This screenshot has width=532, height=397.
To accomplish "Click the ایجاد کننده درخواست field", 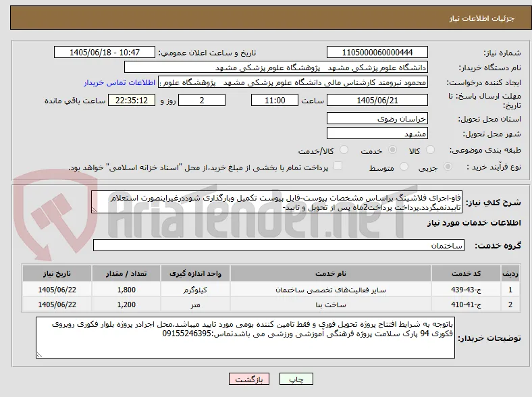I will click(x=293, y=82).
